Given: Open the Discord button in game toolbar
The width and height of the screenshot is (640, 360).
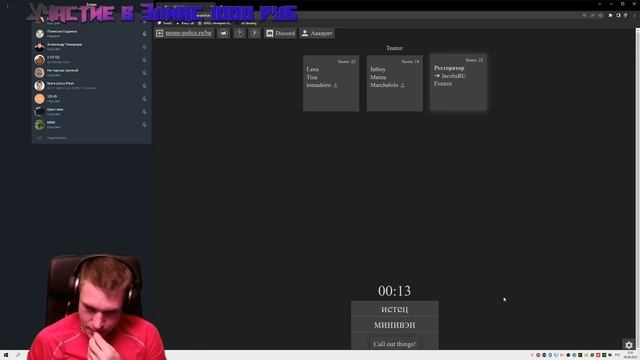Looking at the screenshot, I should coord(280,33).
